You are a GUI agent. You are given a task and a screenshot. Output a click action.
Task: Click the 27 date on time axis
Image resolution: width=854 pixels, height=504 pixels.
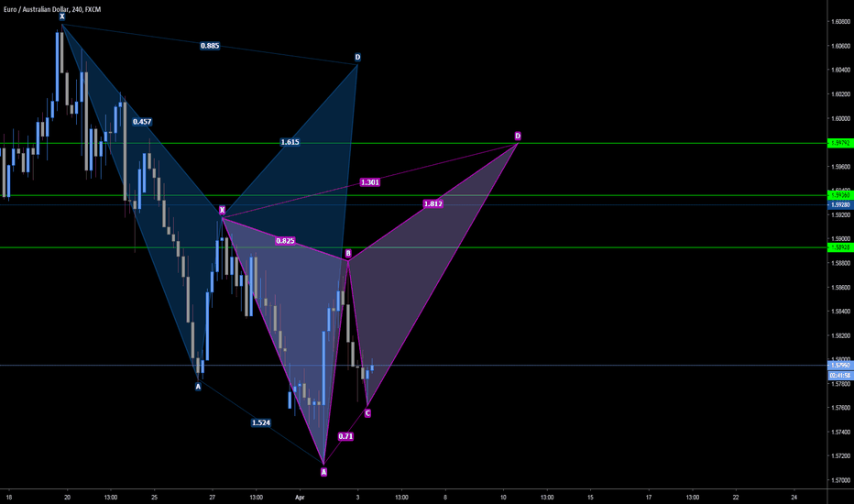(213, 498)
